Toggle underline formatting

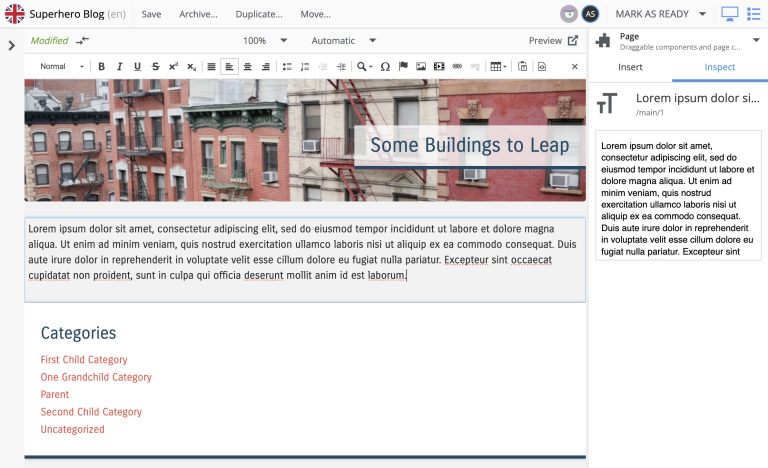pyautogui.click(x=137, y=67)
